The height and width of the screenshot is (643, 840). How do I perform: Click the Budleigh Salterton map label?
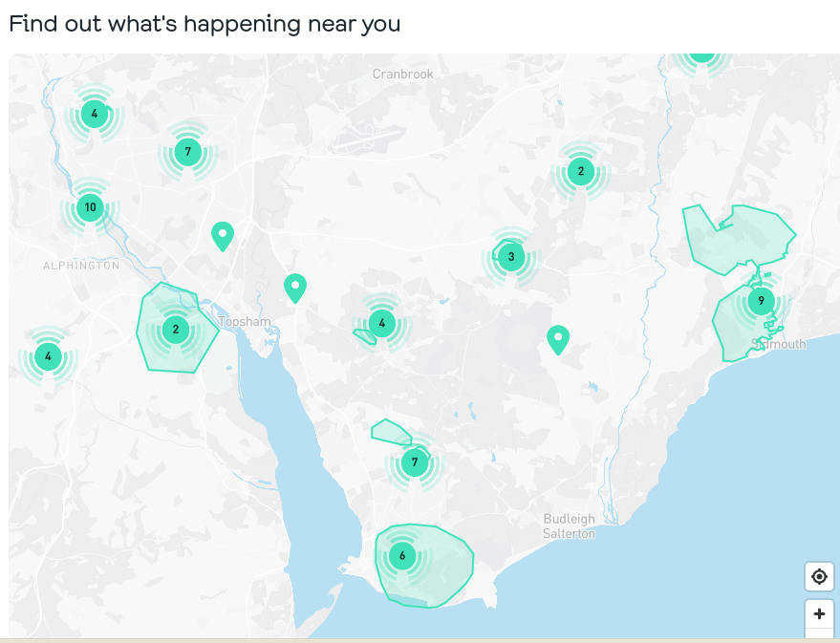tap(569, 526)
